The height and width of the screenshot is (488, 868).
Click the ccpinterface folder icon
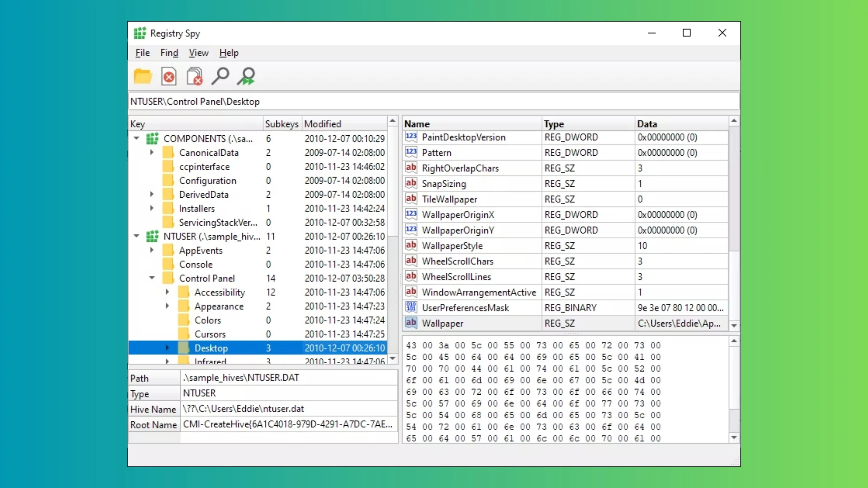(168, 166)
